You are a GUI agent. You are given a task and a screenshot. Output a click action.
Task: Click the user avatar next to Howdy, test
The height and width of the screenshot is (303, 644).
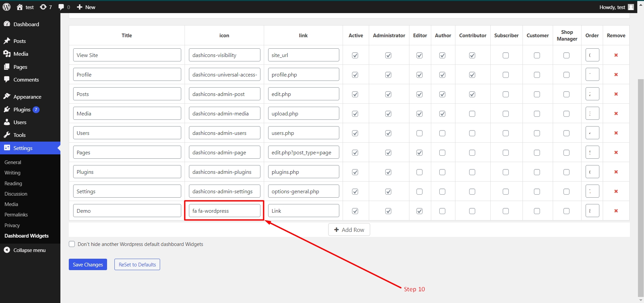631,7
